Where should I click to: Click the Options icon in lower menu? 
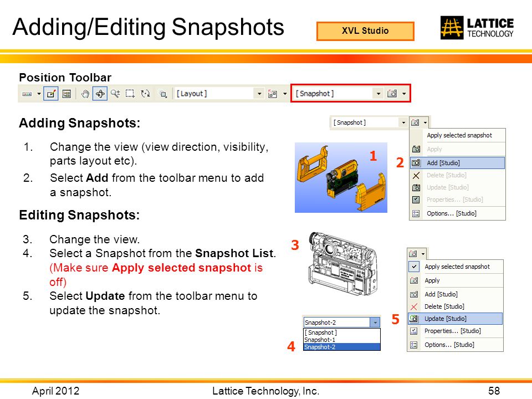413,345
